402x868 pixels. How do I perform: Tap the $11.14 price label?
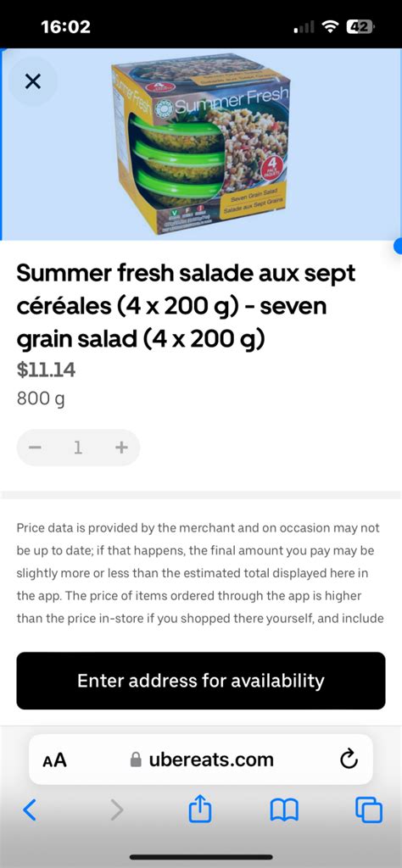tap(46, 370)
